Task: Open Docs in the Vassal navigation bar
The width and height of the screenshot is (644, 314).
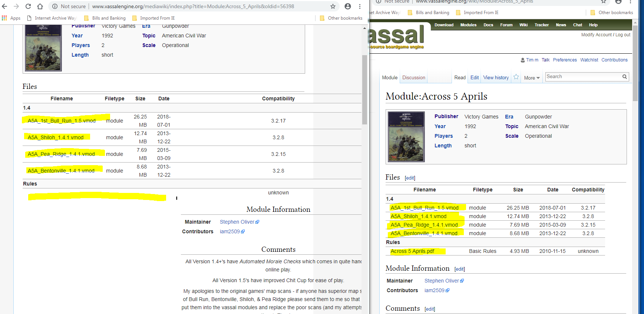Action: pos(488,25)
